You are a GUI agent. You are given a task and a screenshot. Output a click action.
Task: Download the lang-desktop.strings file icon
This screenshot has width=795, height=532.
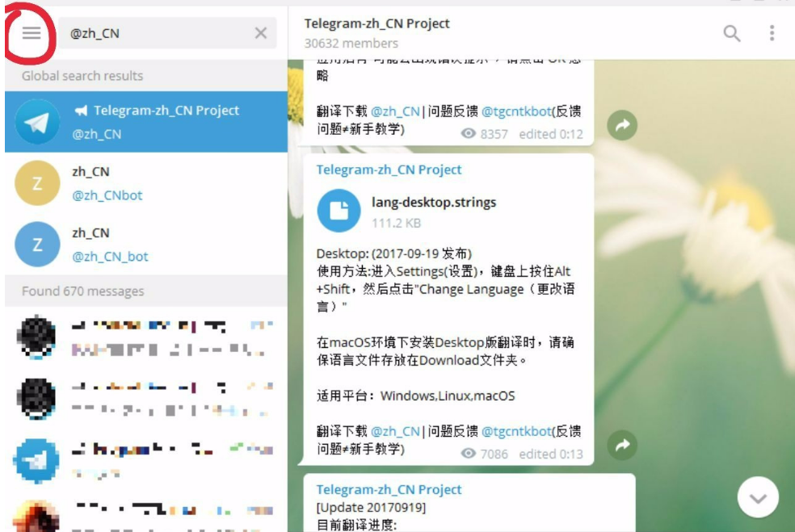[339, 210]
